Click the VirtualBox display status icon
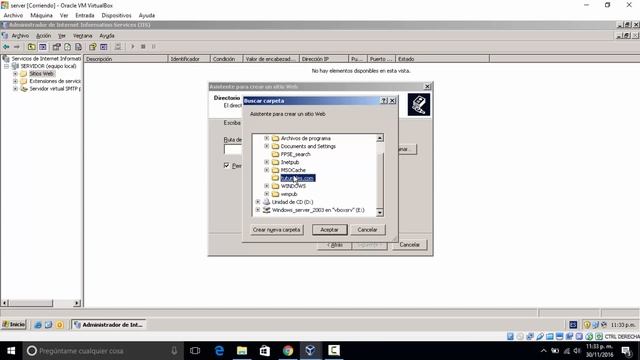This screenshot has width=640, height=360. click(560, 336)
